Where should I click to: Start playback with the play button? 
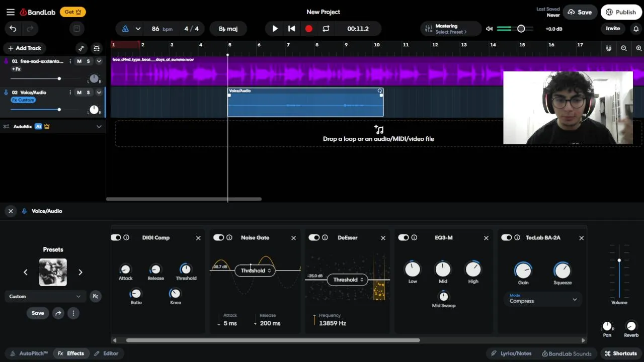point(275,29)
